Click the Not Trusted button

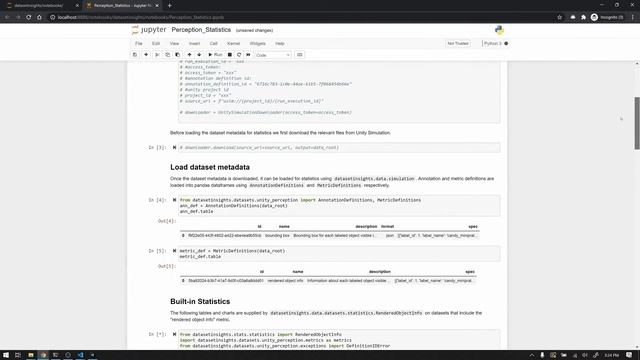tap(458, 43)
